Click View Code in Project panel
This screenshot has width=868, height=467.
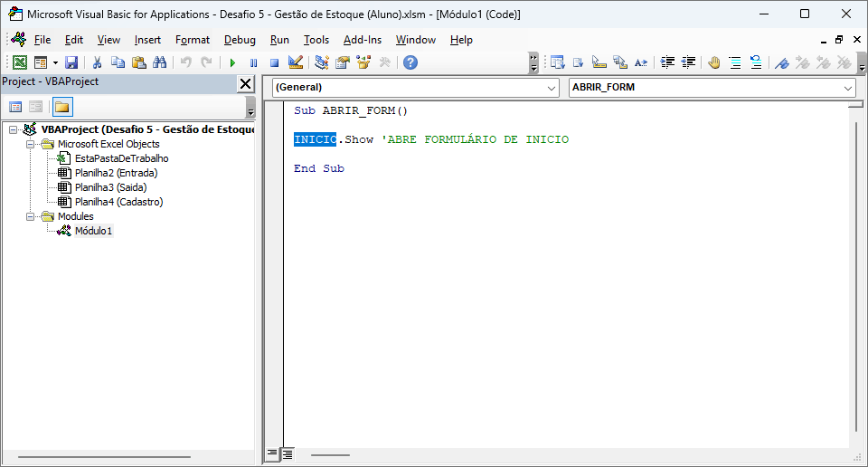coord(15,107)
